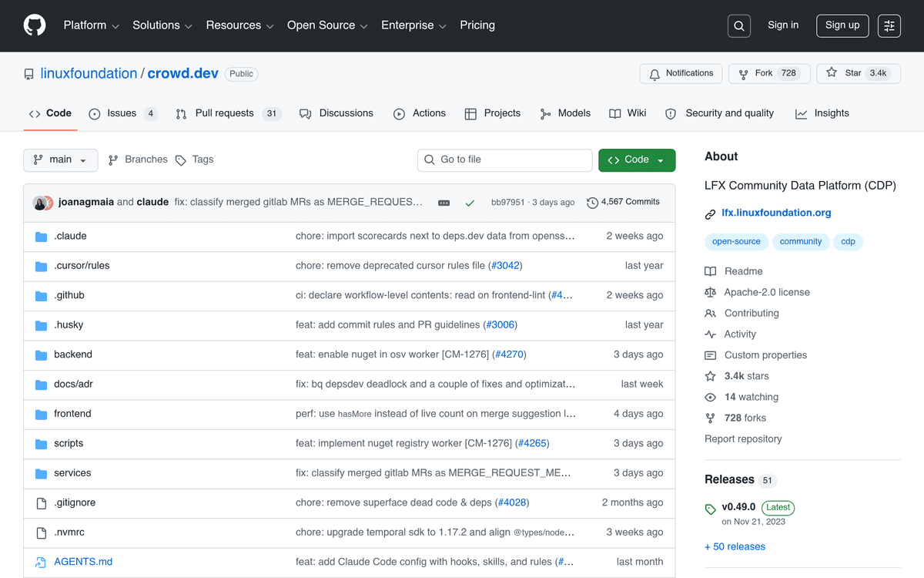Switch to the Wiki tab
The width and height of the screenshot is (924, 578).
click(x=628, y=113)
